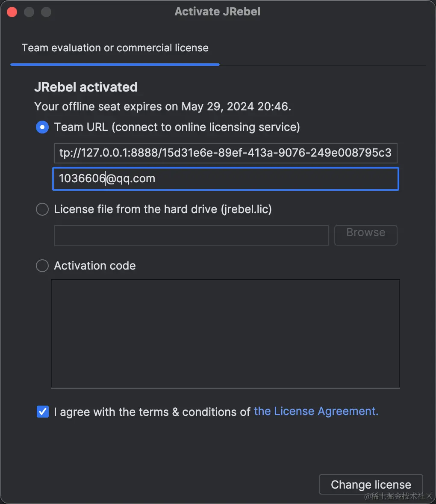The width and height of the screenshot is (436, 504).
Task: Uncheck the license terms agreement checkbox
Action: pos(43,412)
